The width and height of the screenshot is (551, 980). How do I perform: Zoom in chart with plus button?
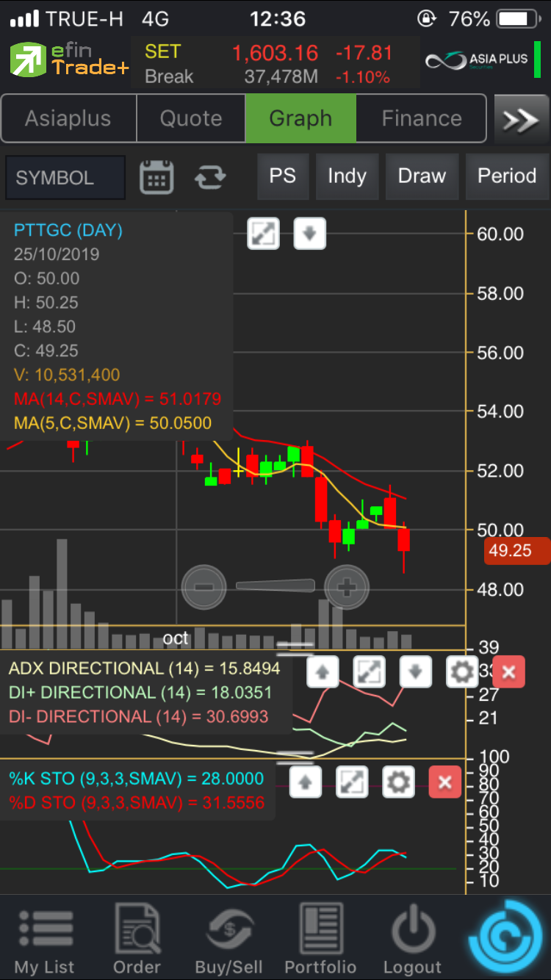coord(347,587)
